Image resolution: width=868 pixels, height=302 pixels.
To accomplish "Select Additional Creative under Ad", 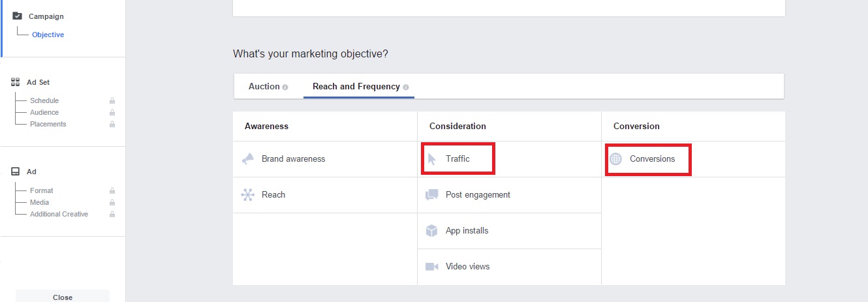I will [x=59, y=214].
